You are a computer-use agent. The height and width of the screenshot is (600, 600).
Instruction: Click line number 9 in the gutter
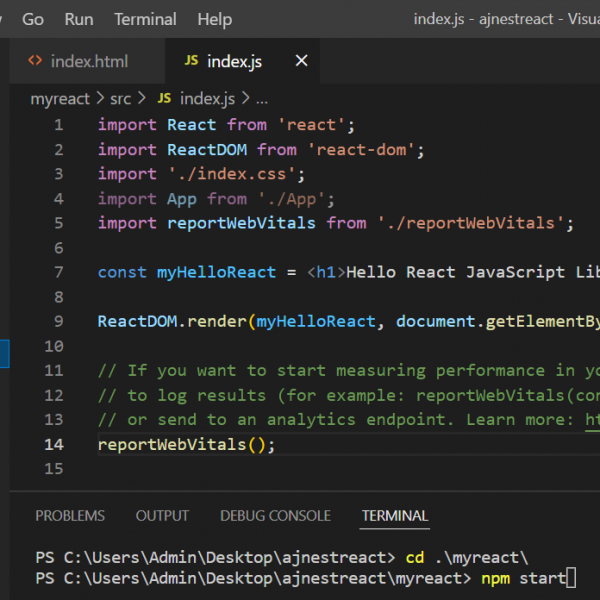58,321
